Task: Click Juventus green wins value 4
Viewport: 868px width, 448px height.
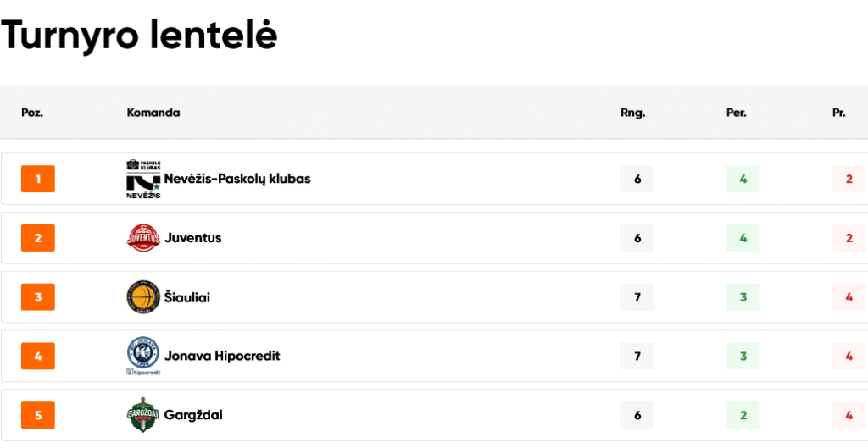Action: coord(743,238)
